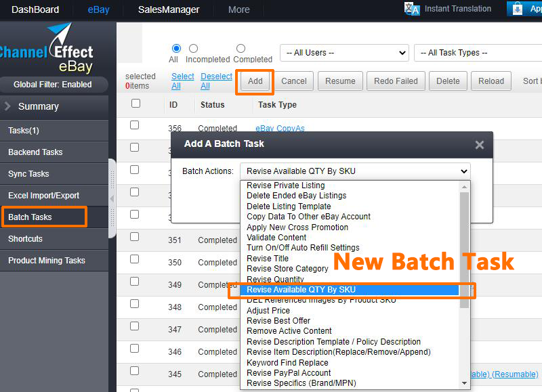Click the Deselect All link
542x392 pixels.
216,81
